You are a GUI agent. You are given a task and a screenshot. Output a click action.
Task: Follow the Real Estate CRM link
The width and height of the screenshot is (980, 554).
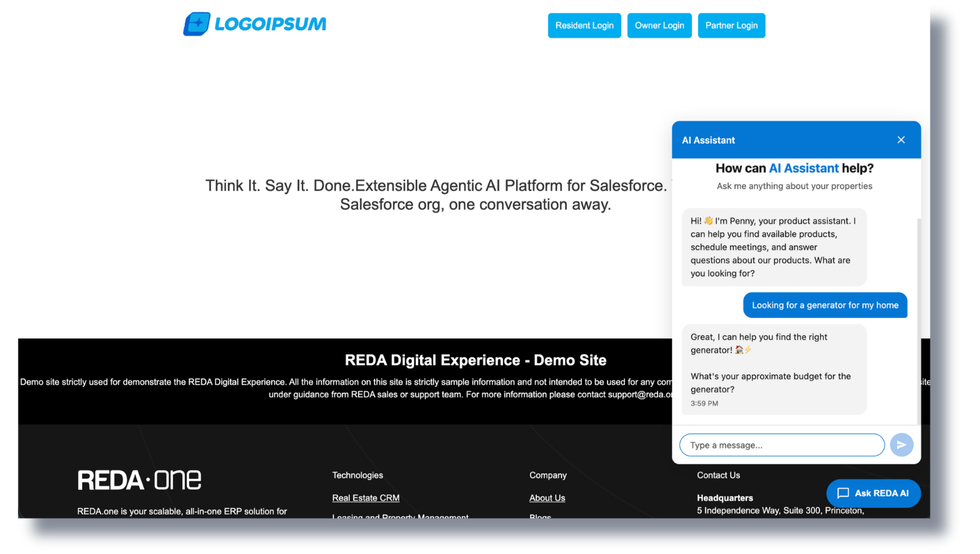point(365,498)
